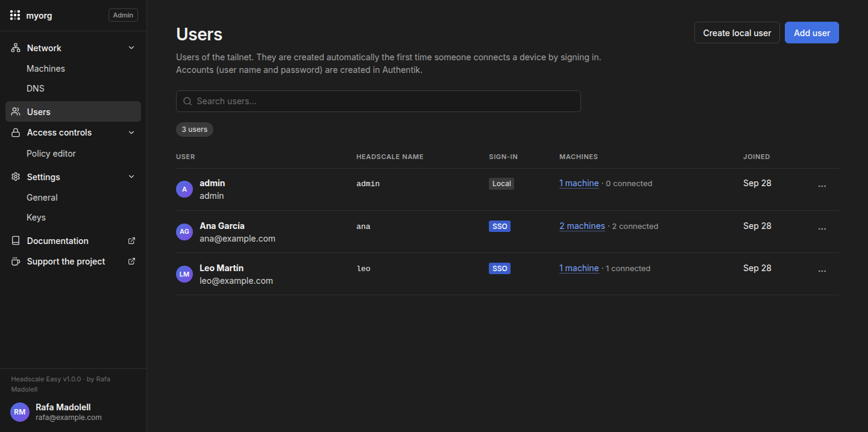
Task: Click the Access controls lock icon
Action: point(16,133)
